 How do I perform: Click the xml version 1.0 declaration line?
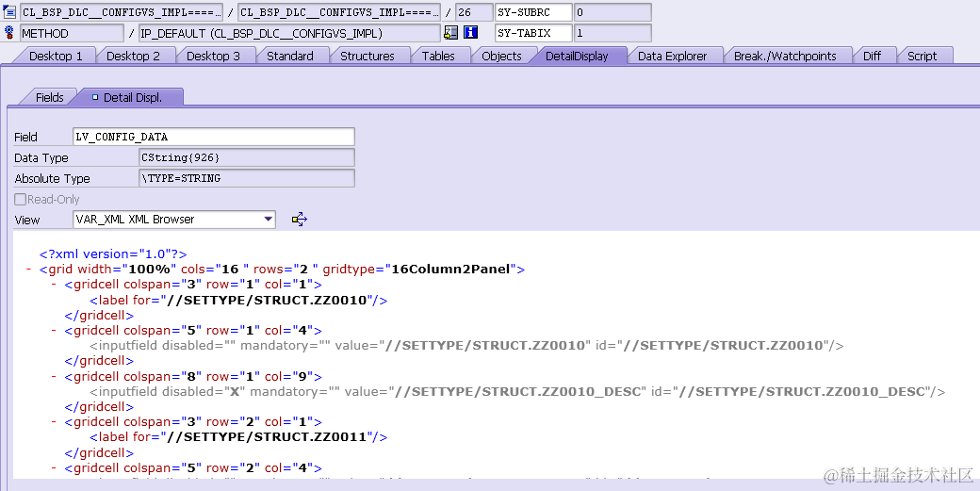113,254
